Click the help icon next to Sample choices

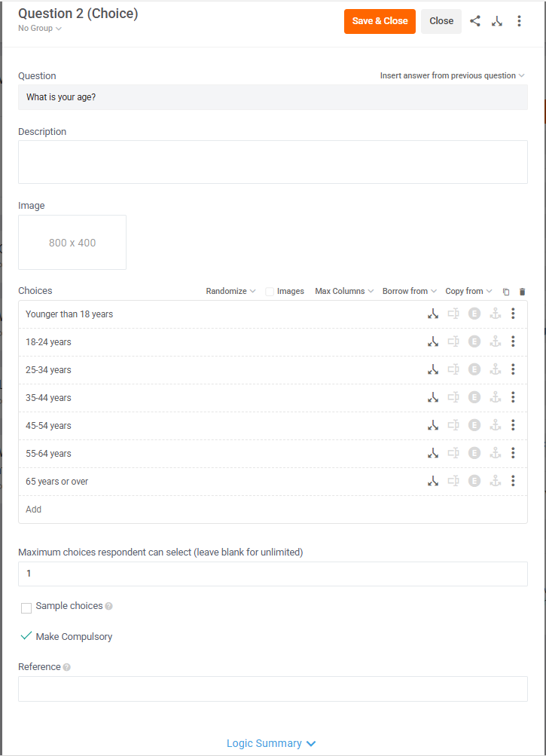pos(109,606)
